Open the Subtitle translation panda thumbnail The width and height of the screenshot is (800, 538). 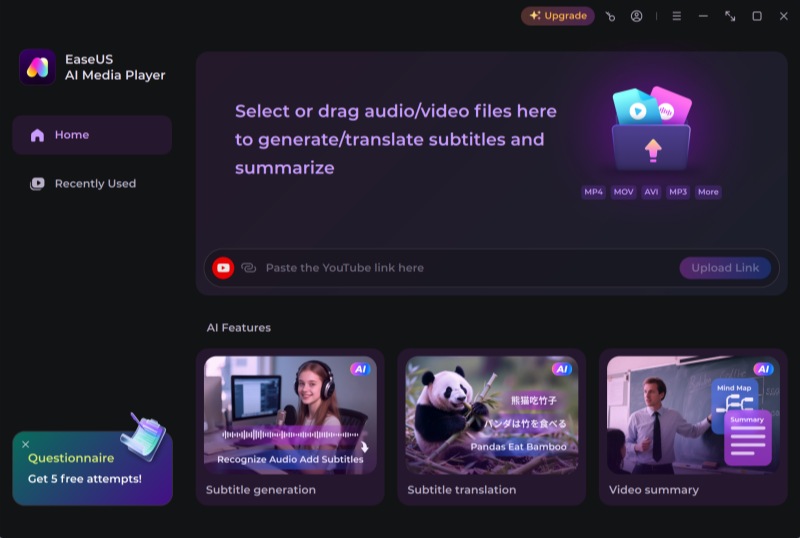click(492, 415)
